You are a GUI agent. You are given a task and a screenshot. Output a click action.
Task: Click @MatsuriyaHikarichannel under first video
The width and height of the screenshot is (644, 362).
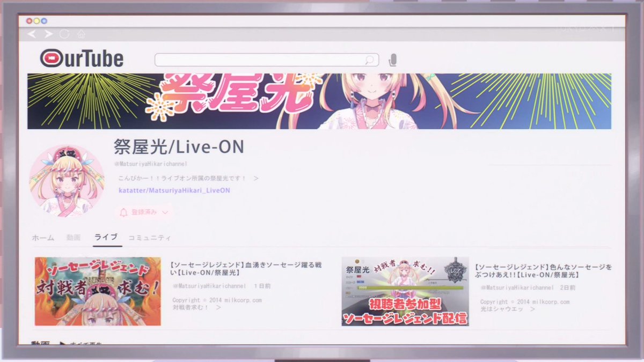tap(209, 287)
